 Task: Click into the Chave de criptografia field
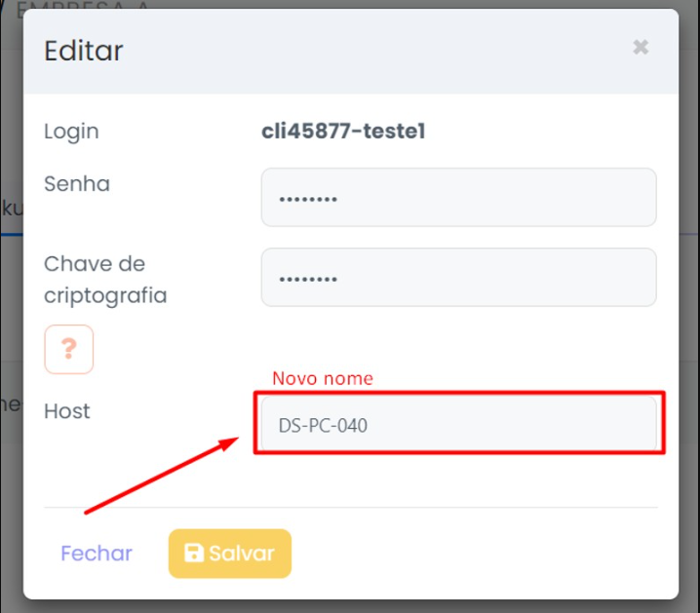(x=458, y=278)
